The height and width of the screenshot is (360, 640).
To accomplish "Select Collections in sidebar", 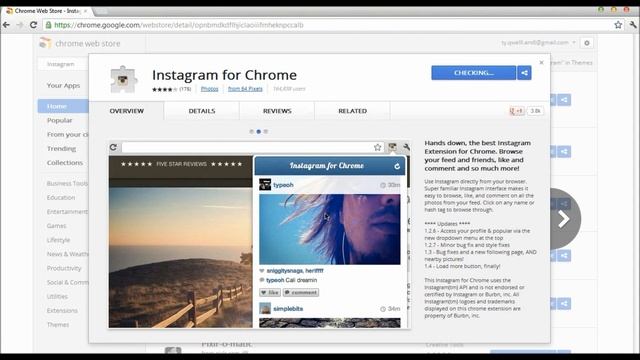I will [64, 162].
